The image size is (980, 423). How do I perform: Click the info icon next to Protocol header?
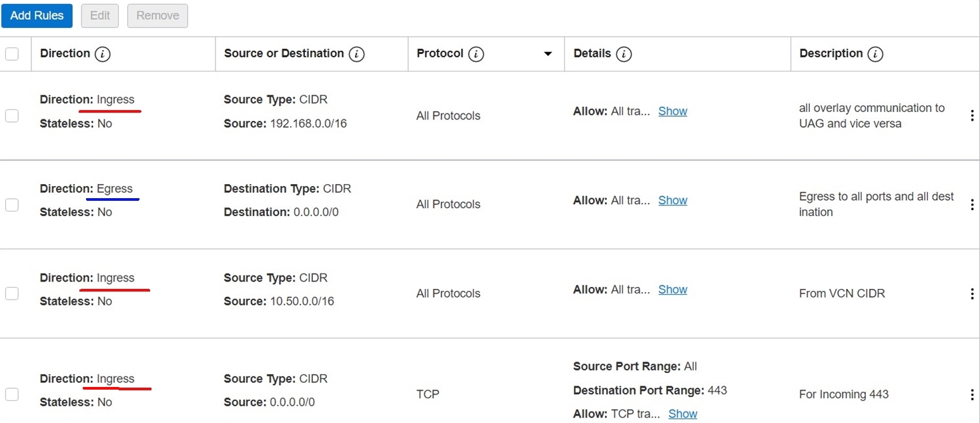476,54
